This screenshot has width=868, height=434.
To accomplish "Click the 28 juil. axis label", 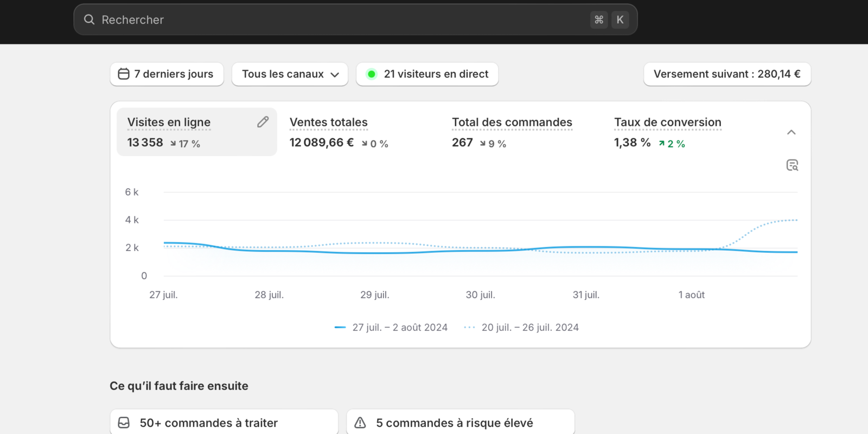I will point(269,295).
